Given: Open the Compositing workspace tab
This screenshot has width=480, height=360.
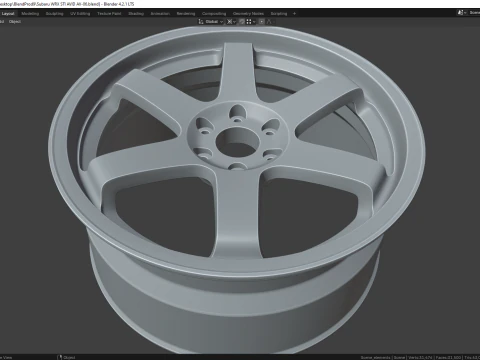Looking at the screenshot, I should pos(214,14).
